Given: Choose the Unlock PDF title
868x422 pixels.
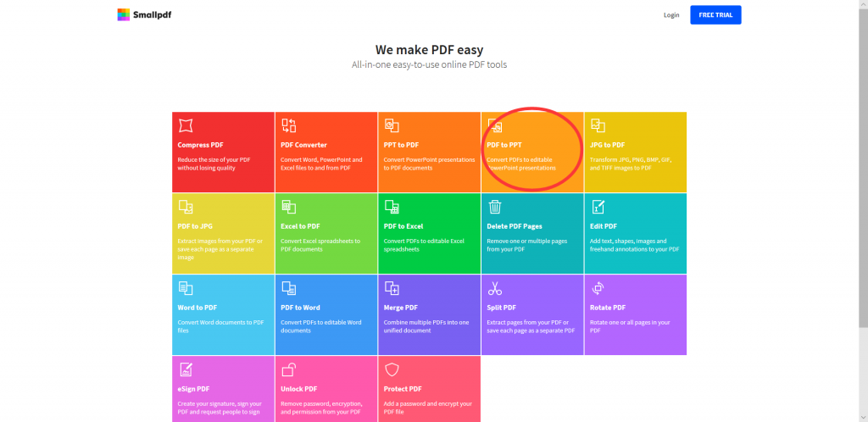Looking at the screenshot, I should tap(298, 389).
